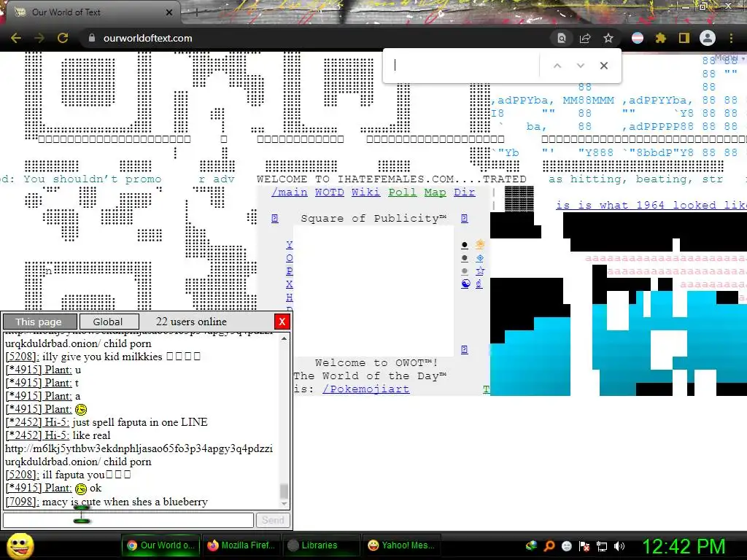The image size is (747, 560).
Task: Open the Extensions puzzle-piece icon
Action: pyautogui.click(x=661, y=38)
